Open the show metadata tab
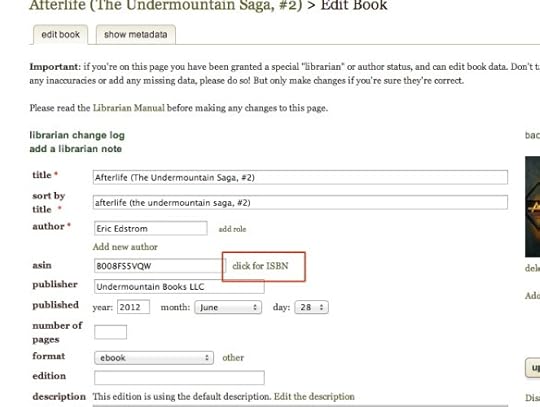Screen dimensions: 540x407 pos(135,35)
